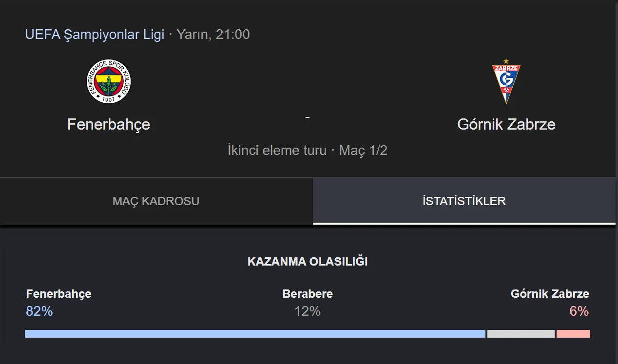
Task: Click the 6% Górnik Zabrze win percentage
Action: (x=579, y=311)
